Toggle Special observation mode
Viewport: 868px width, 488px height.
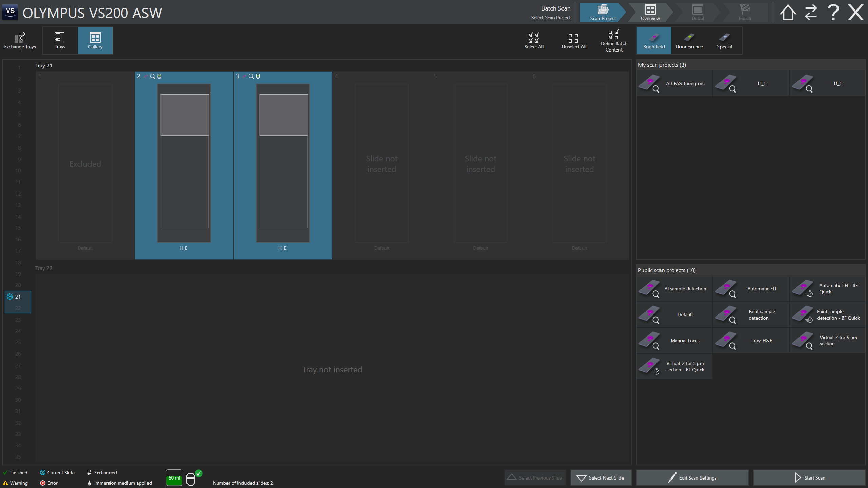click(724, 40)
